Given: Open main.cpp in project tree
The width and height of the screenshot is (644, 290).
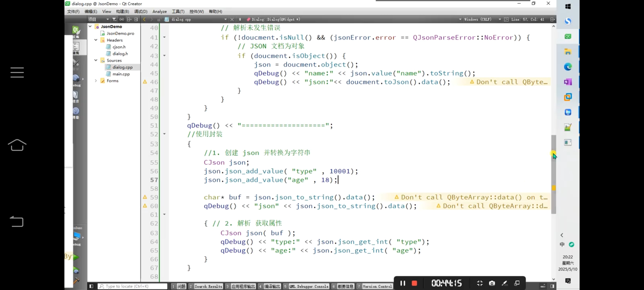Looking at the screenshot, I should pos(121,74).
